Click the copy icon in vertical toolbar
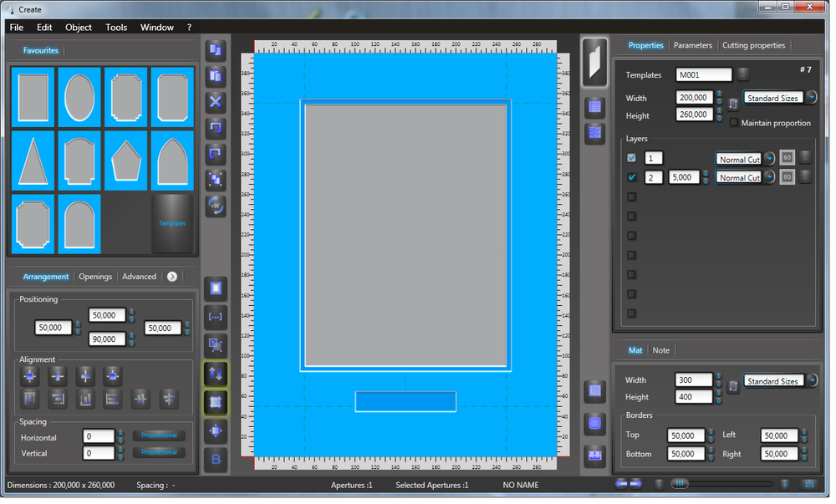 (216, 50)
